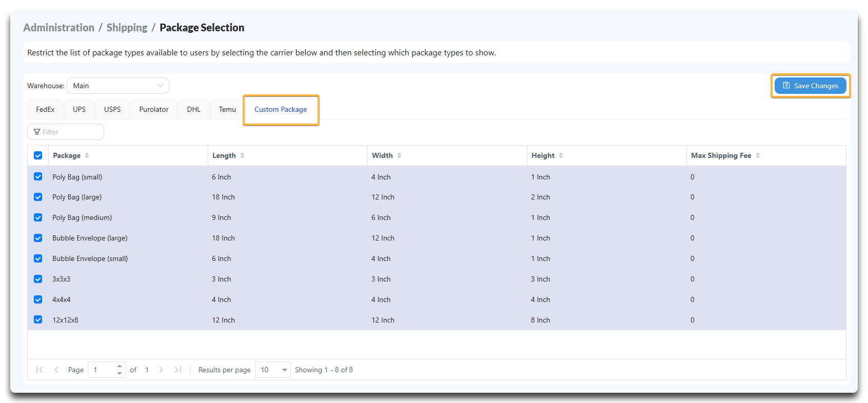Switch to the Purolator tab
The height and width of the screenshot is (403, 868).
(154, 109)
